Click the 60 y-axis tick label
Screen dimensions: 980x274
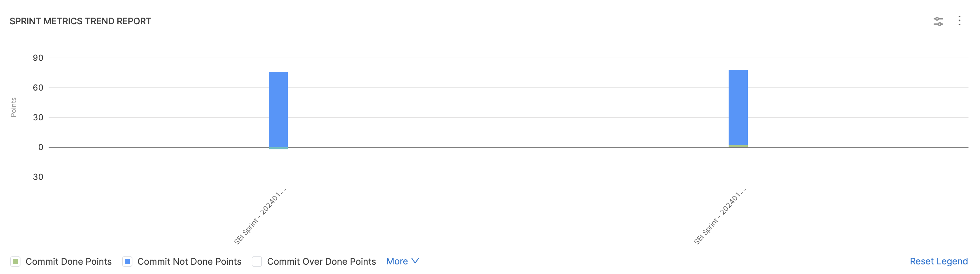point(38,87)
